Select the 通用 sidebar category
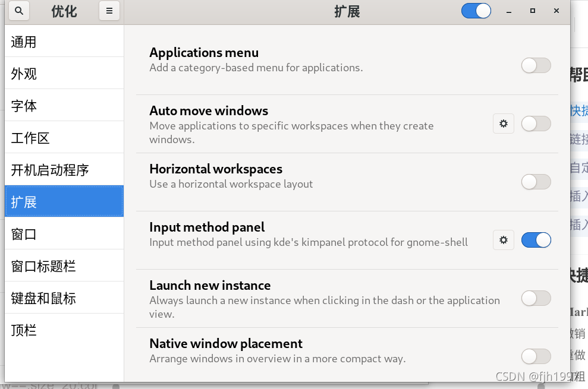This screenshot has height=389, width=588. [24, 42]
